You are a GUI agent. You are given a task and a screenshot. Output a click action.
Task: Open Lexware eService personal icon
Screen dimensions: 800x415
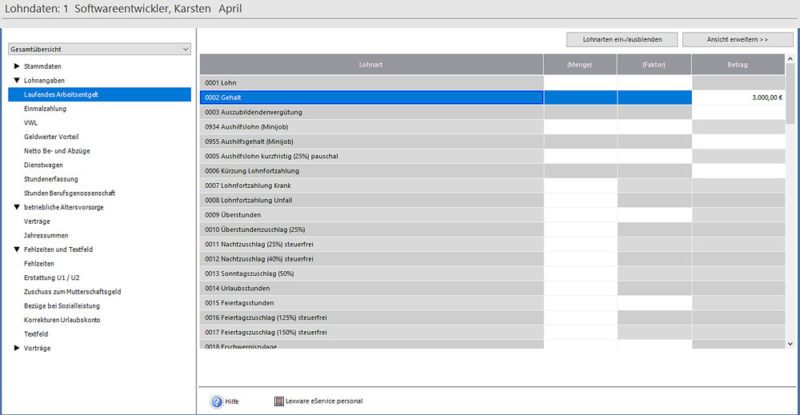click(279, 401)
